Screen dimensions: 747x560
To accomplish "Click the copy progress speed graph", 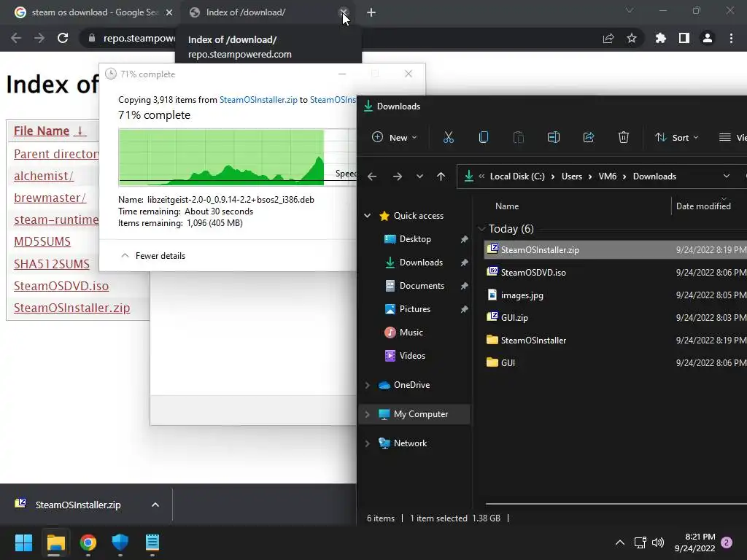I will point(237,157).
